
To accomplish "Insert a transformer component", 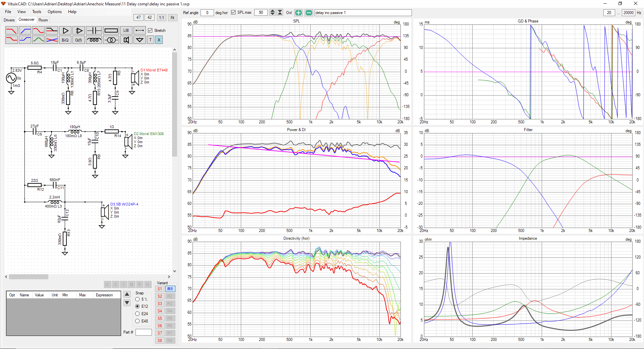I will point(111,40).
